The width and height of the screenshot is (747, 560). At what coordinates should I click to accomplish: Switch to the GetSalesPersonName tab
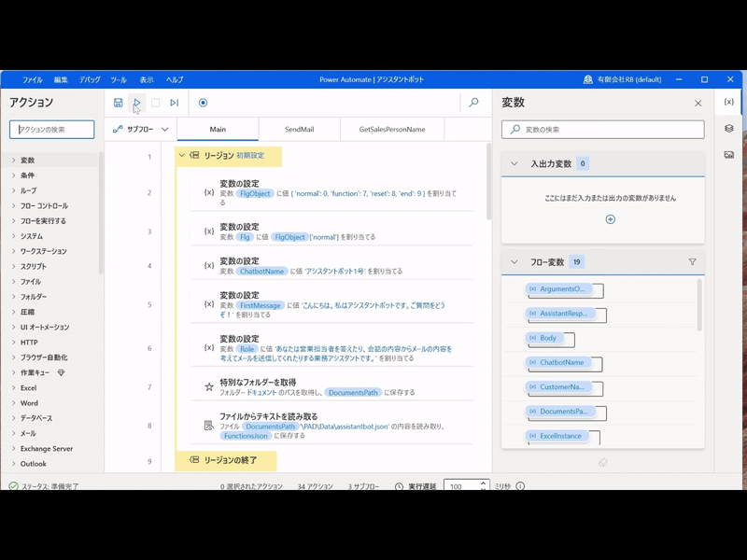[392, 130]
